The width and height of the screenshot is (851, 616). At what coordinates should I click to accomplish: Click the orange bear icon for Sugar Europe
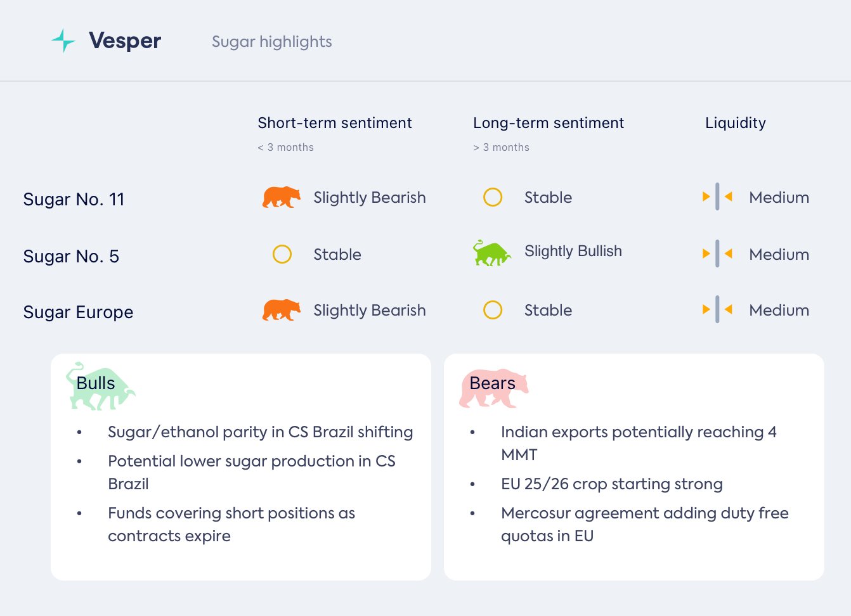[281, 310]
